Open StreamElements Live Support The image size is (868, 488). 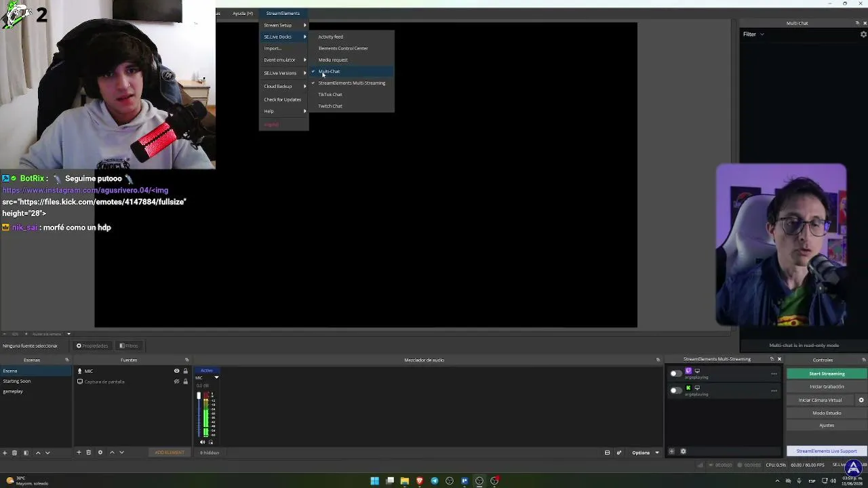(827, 451)
